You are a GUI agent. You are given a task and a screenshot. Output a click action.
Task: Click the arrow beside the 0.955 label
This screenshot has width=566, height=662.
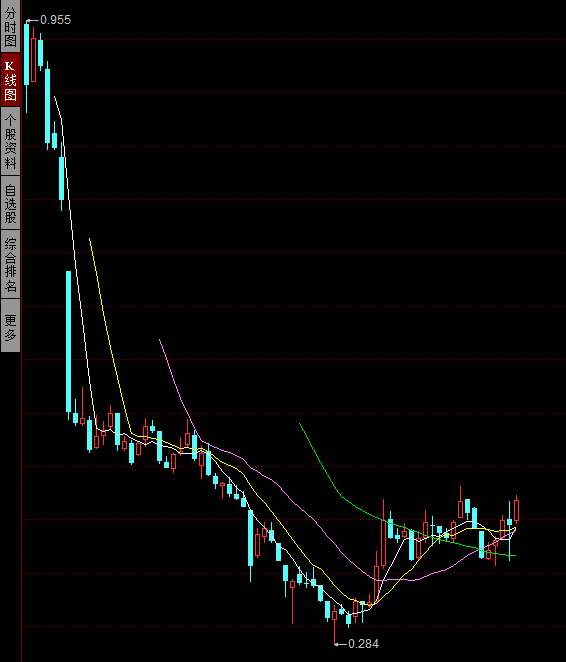point(32,20)
